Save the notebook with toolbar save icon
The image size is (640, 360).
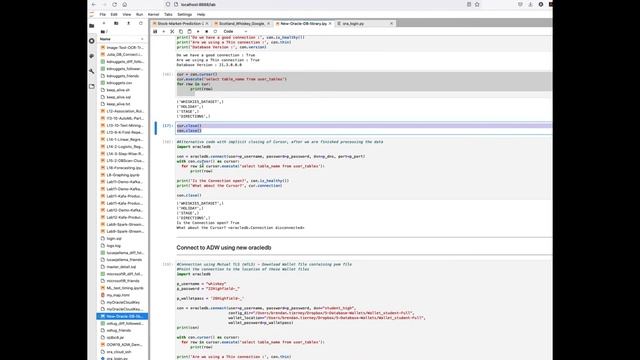click(155, 31)
